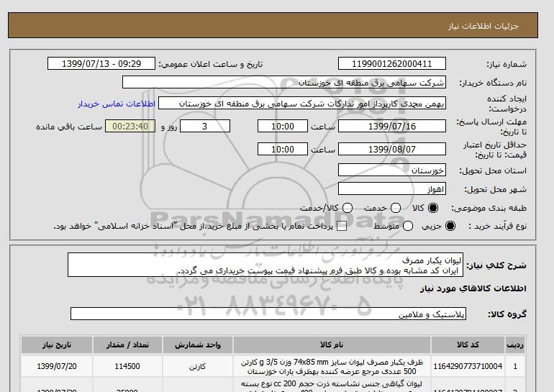Tick the Islamic treasury payment checkbox
This screenshot has height=392, width=554.
[x=342, y=227]
